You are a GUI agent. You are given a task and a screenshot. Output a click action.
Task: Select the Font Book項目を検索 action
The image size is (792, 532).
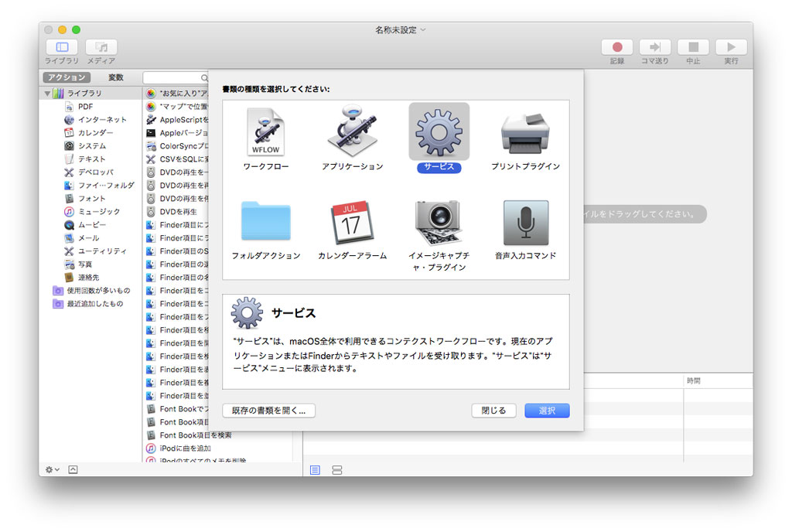coord(218,435)
